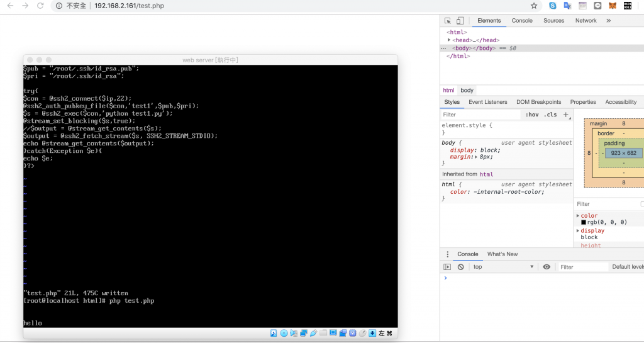Toggle the DevTools device toolbar icon

460,21
